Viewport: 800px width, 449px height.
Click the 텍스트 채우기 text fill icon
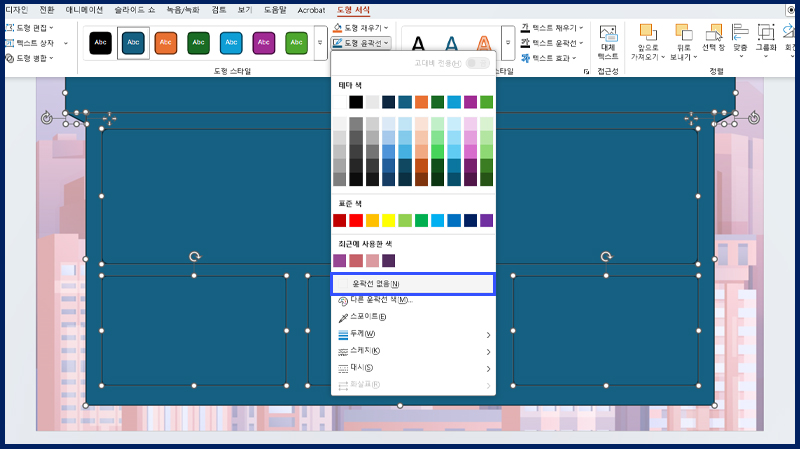click(526, 28)
